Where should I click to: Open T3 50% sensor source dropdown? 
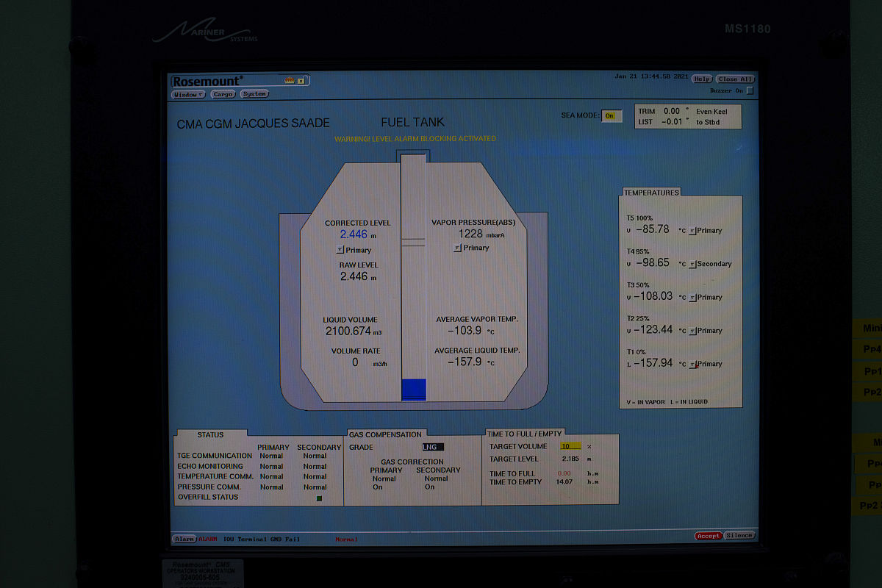[x=692, y=298]
